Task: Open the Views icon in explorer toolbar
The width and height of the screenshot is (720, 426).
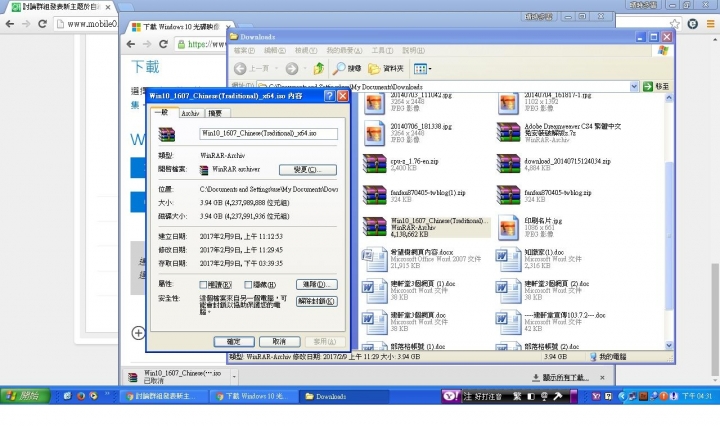Action: pyautogui.click(x=420, y=69)
